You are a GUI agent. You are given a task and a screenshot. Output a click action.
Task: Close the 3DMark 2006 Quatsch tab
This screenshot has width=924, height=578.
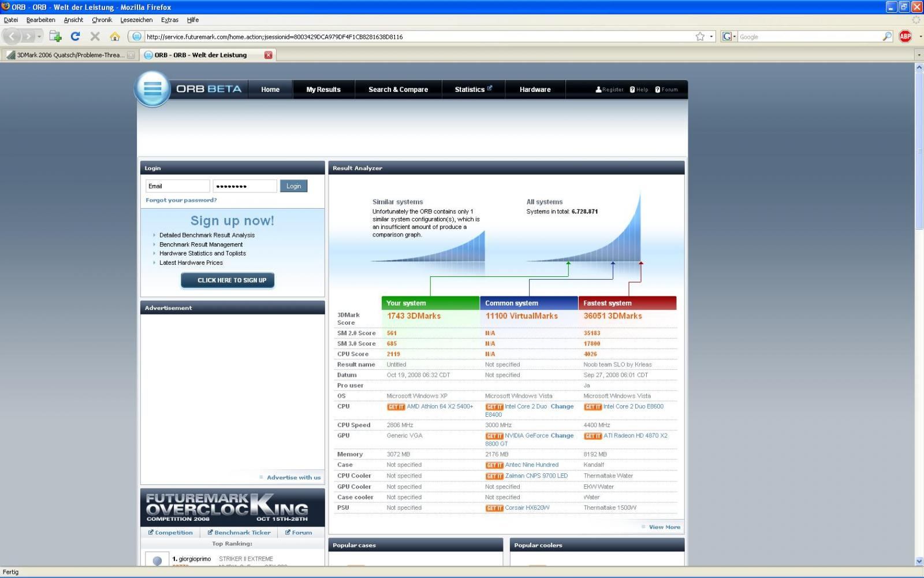tap(131, 55)
